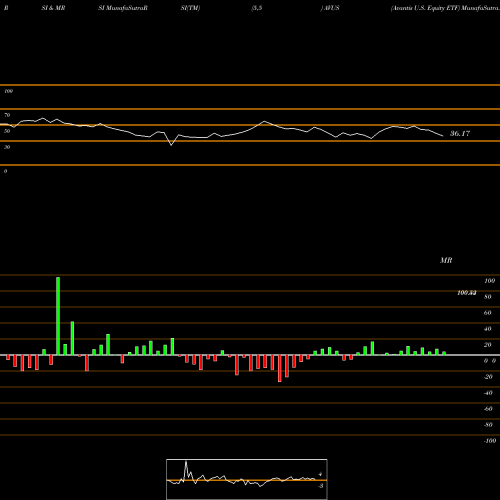Image resolution: width=500 pixels, height=500 pixels.
Task: Click the lowest dip of RSI line
Action: point(171,145)
